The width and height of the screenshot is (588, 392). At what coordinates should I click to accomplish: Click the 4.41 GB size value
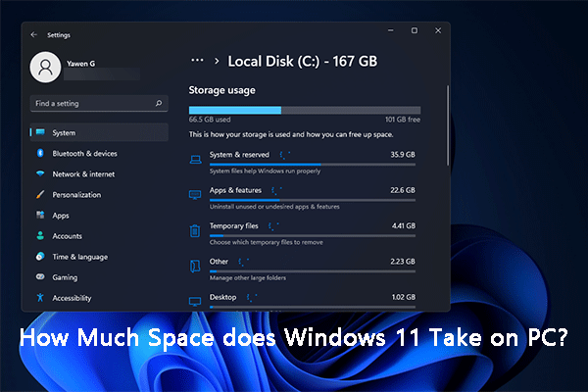[x=404, y=225]
